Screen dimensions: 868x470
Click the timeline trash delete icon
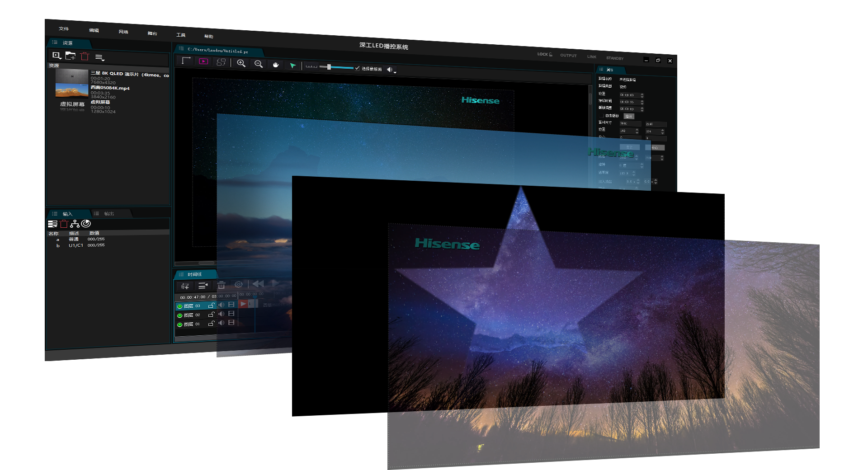[x=221, y=285]
